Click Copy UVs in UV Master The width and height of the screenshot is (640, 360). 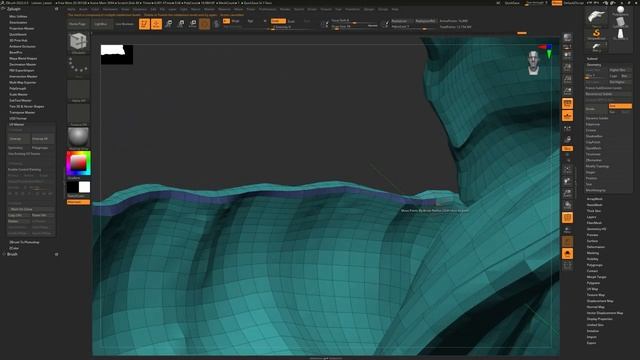pos(19,215)
